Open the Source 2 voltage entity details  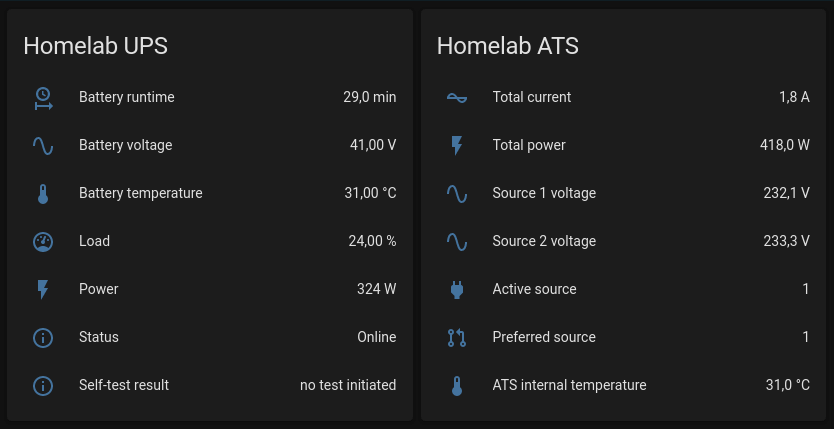(544, 241)
